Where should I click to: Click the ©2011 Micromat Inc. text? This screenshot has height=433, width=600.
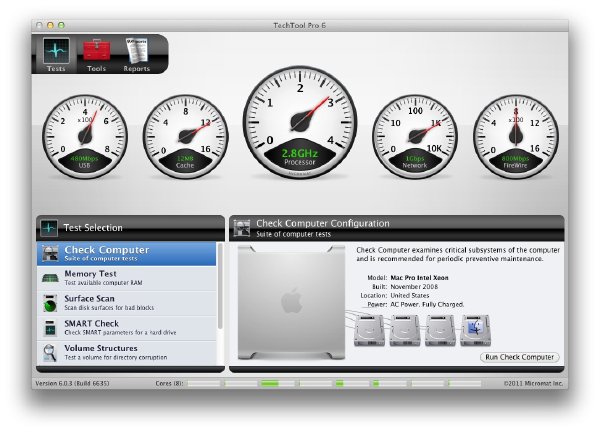coord(533,383)
